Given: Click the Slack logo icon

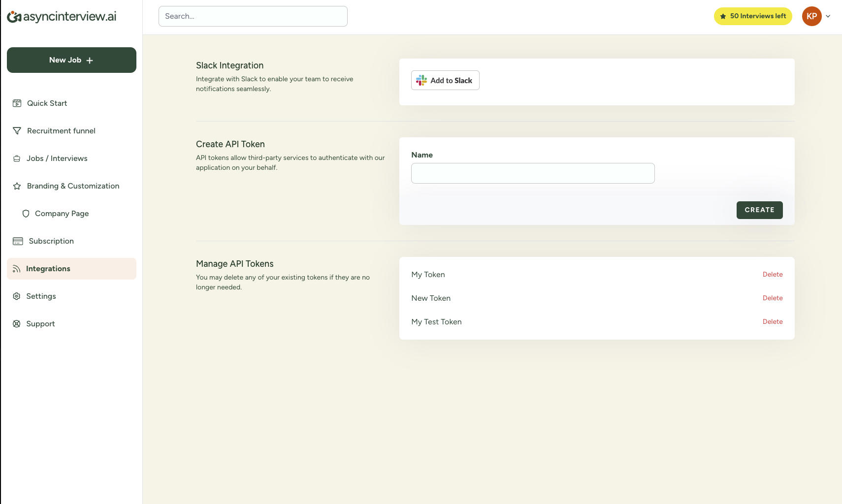Looking at the screenshot, I should [x=421, y=80].
